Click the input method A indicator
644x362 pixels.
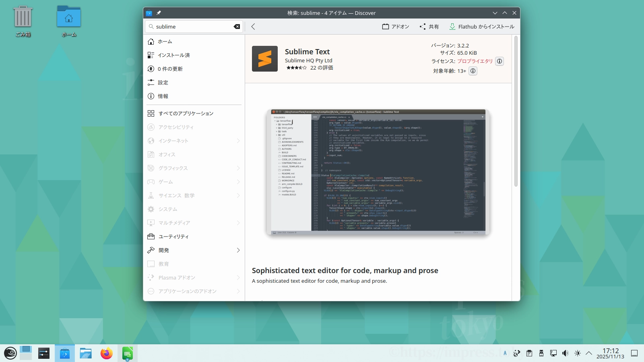pos(505,353)
